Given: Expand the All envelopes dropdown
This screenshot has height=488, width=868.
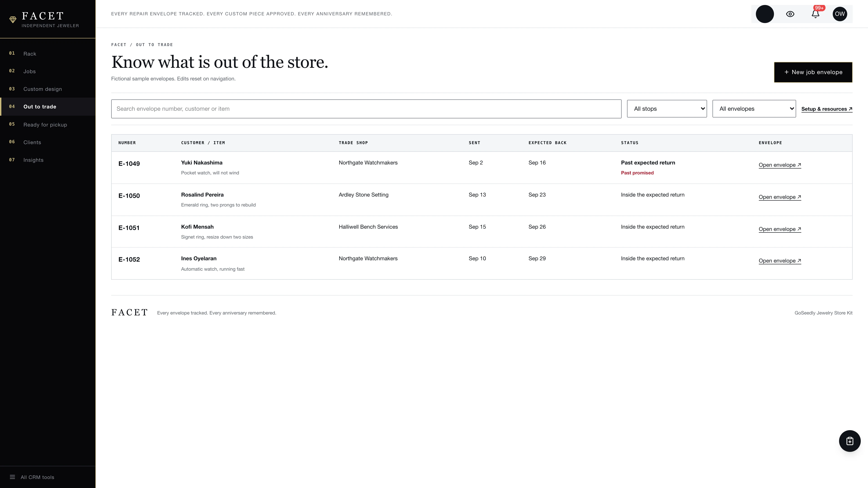Looking at the screenshot, I should [754, 109].
